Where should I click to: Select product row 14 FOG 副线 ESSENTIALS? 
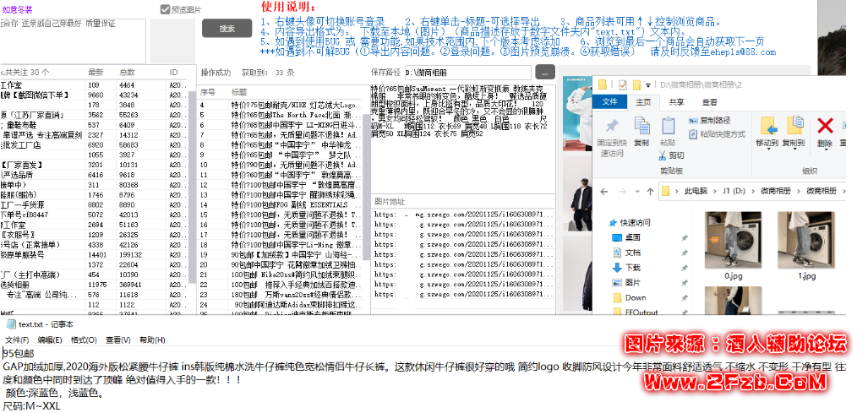(x=280, y=204)
